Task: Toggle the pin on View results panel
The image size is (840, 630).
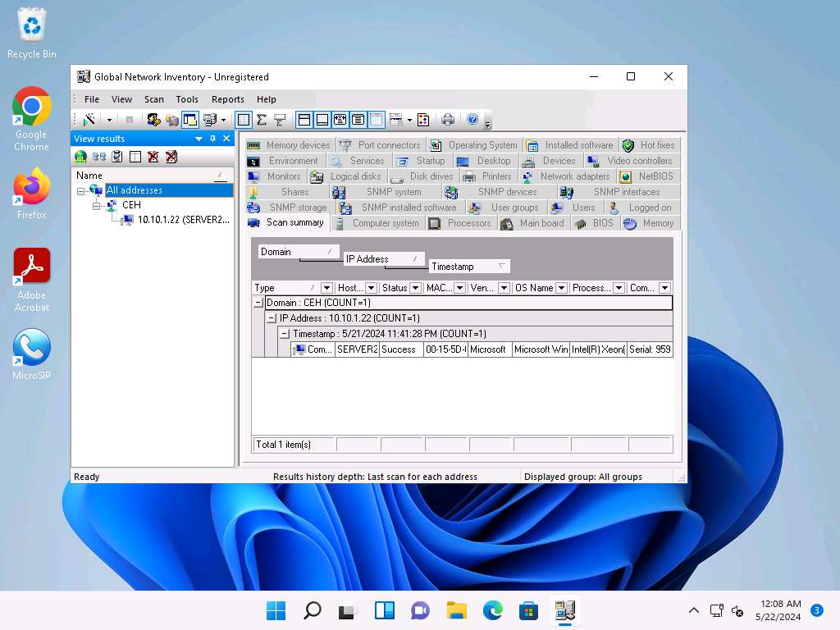Action: (212, 139)
